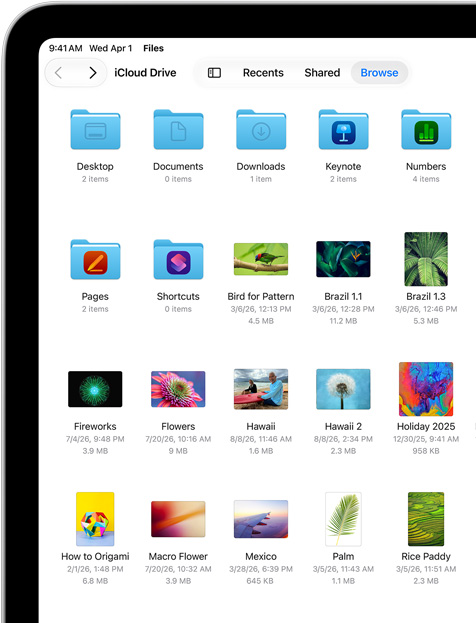This screenshot has height=623, width=476.
Task: Go back with the left chevron
Action: coord(59,73)
